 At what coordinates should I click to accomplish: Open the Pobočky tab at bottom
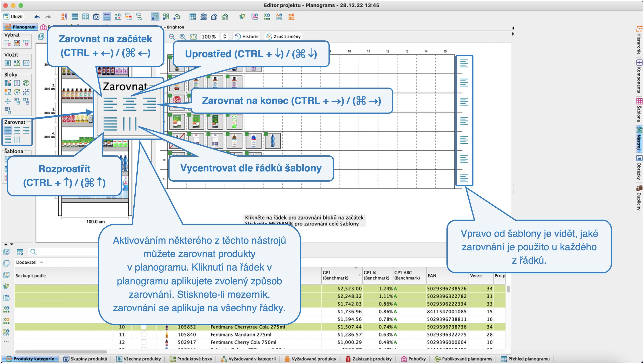pyautogui.click(x=413, y=359)
